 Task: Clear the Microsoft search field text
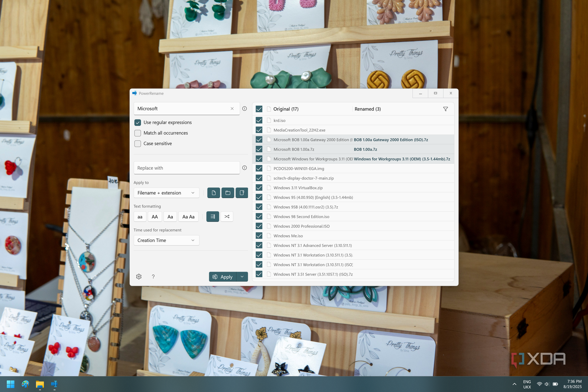point(232,109)
